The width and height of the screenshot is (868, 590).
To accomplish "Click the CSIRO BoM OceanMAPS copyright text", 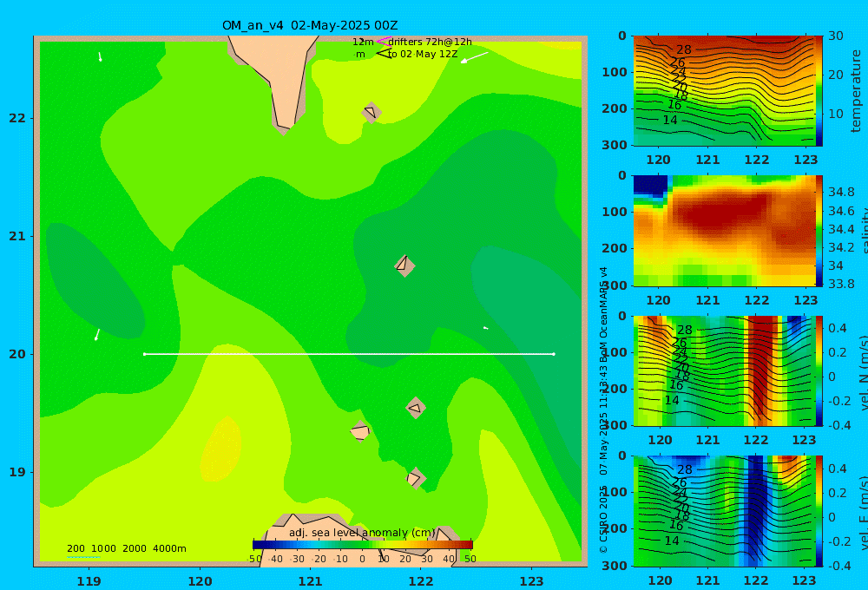I will 603,410.
